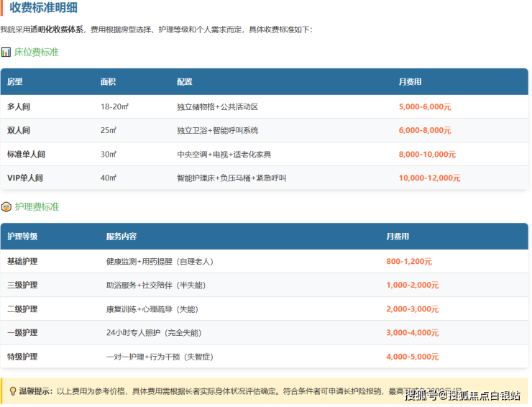
Task: Click the 标准单人间 row label
Action: tap(26, 155)
